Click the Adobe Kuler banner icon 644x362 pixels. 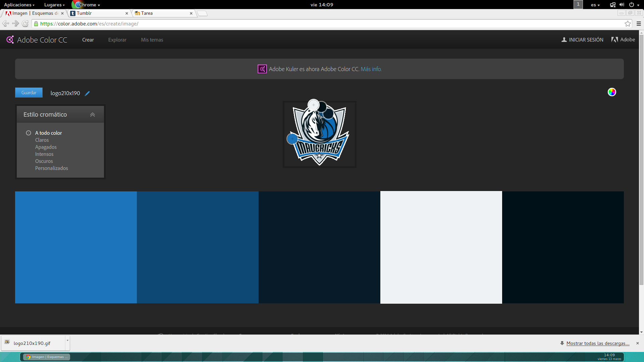coord(262,69)
